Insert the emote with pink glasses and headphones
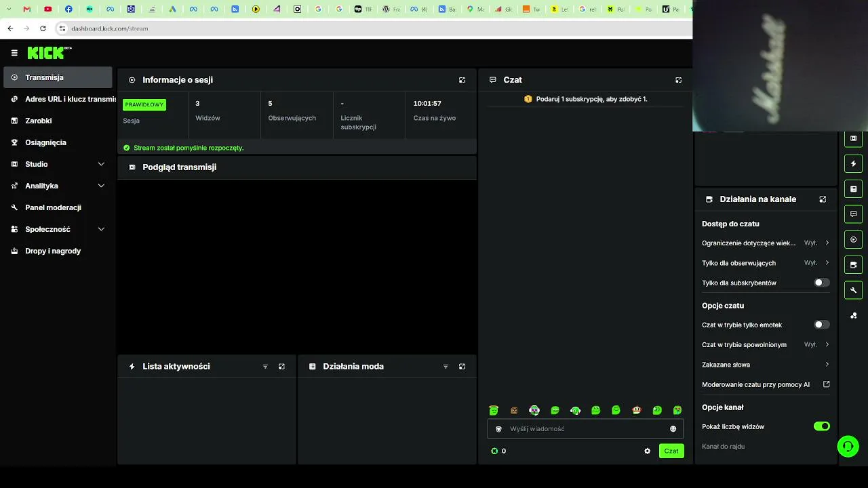The height and width of the screenshot is (488, 868). pos(534,410)
